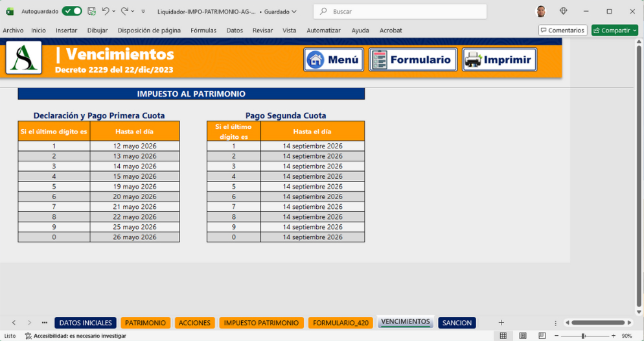Open the Automatizar ribbon tab
This screenshot has width=644, height=341.
point(324,30)
